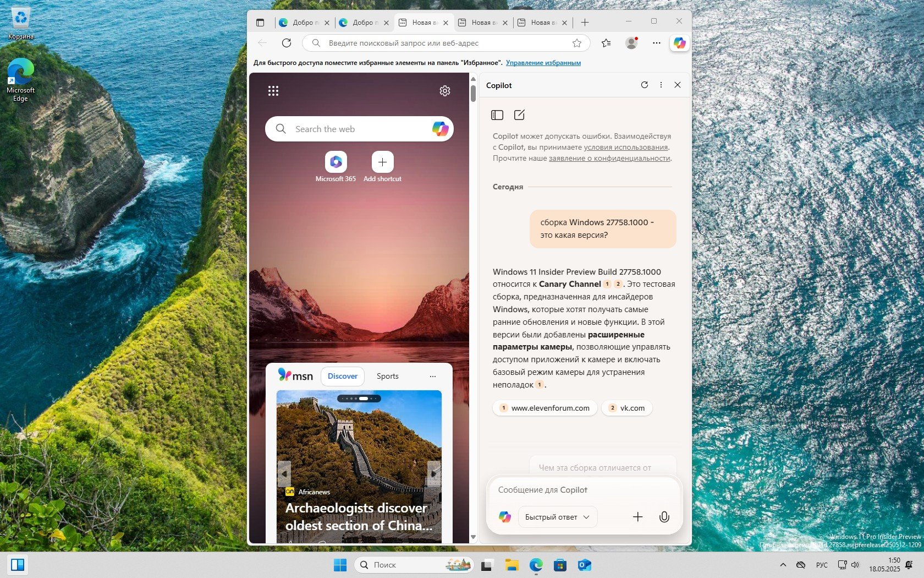Screen dimensions: 924x578
Task: Click the Copilot logo in the message composer
Action: [x=505, y=517]
